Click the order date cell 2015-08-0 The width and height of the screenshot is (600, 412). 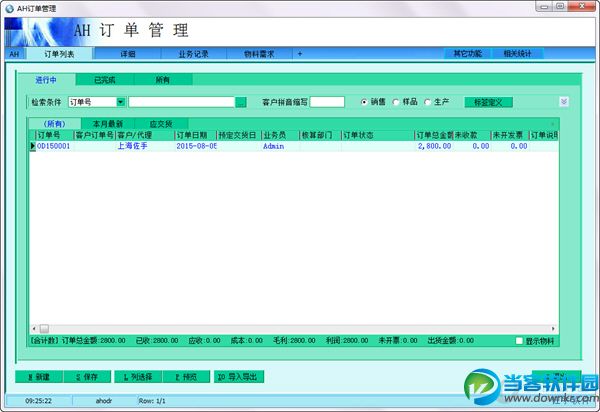197,146
